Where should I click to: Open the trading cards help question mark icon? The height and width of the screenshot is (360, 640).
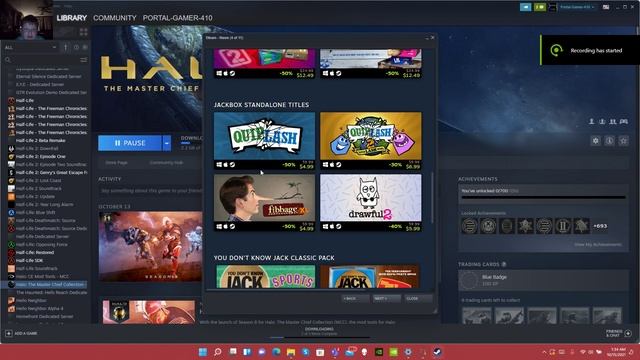(x=504, y=264)
